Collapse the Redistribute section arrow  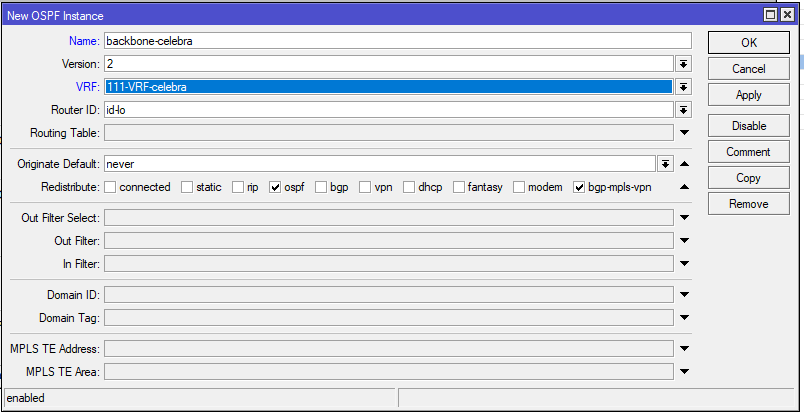coord(684,187)
